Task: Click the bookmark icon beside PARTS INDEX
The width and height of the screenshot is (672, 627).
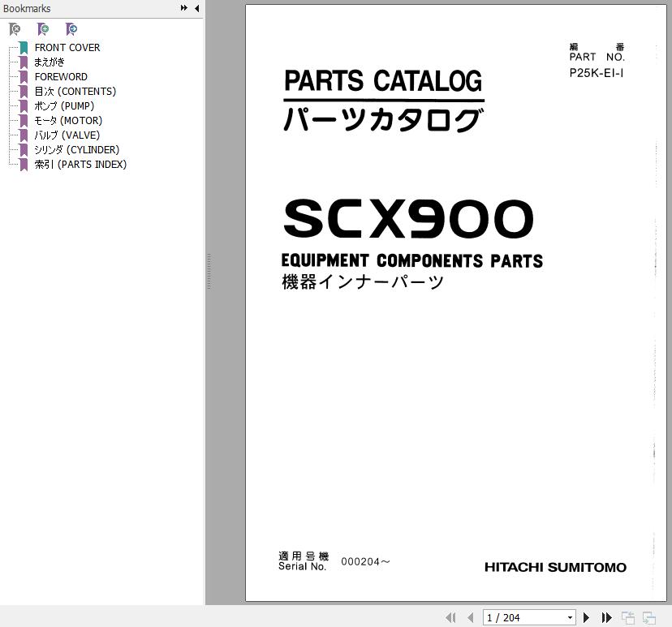Action: coord(24,164)
